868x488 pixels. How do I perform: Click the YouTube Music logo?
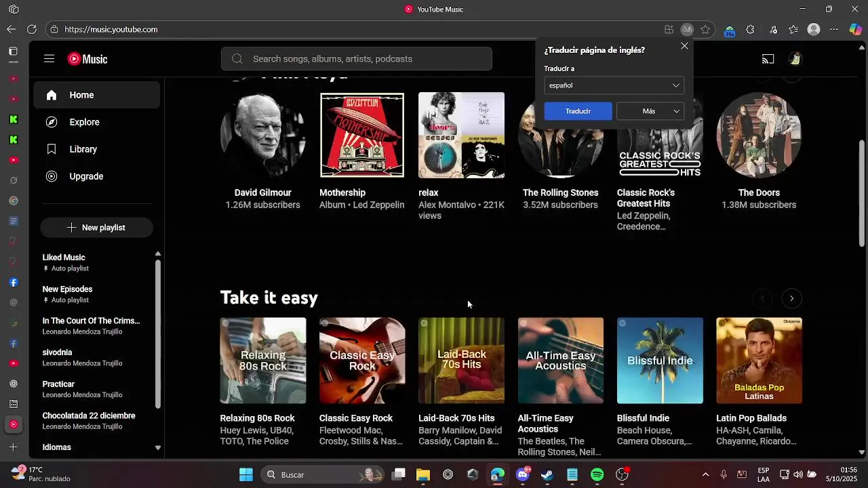tap(87, 59)
